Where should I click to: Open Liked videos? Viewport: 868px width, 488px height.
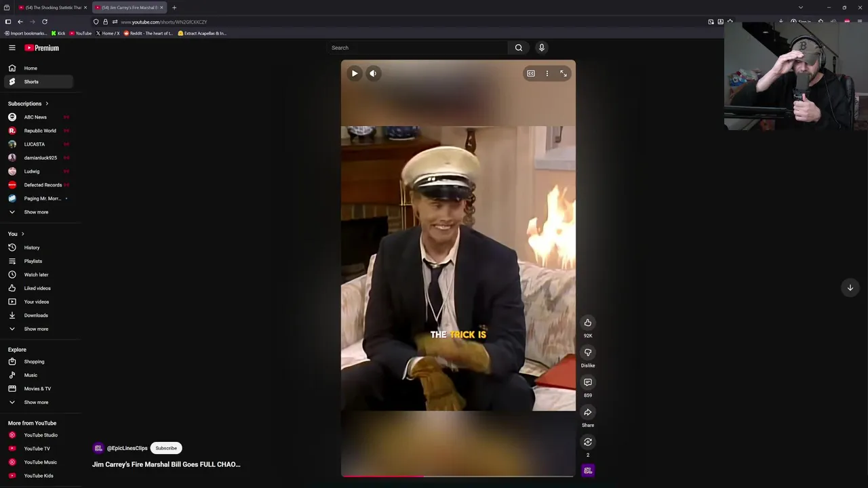pyautogui.click(x=39, y=288)
